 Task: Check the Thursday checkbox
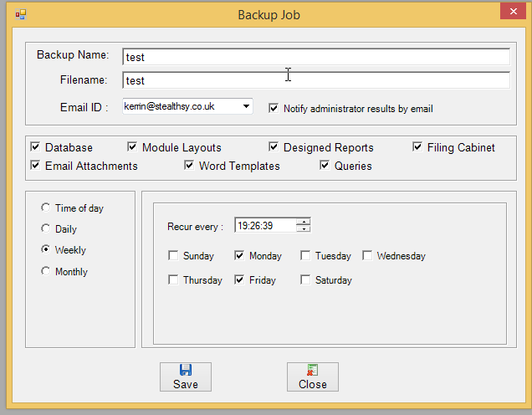tap(173, 280)
